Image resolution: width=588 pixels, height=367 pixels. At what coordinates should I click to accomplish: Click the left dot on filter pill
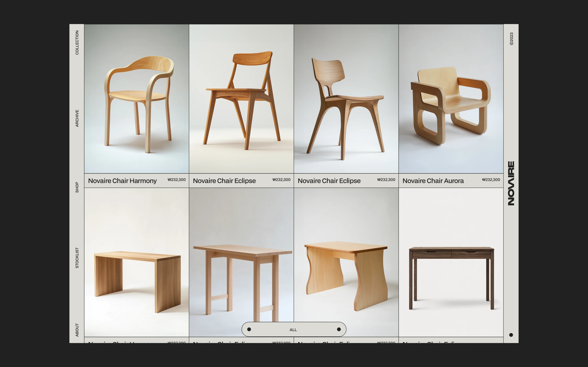(x=249, y=329)
